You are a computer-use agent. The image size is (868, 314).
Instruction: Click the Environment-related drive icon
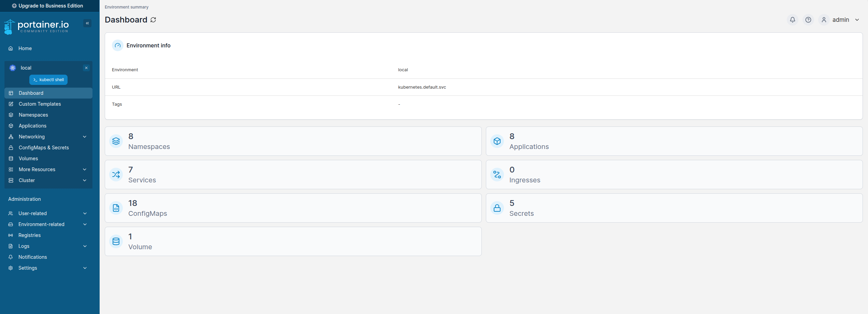click(11, 224)
